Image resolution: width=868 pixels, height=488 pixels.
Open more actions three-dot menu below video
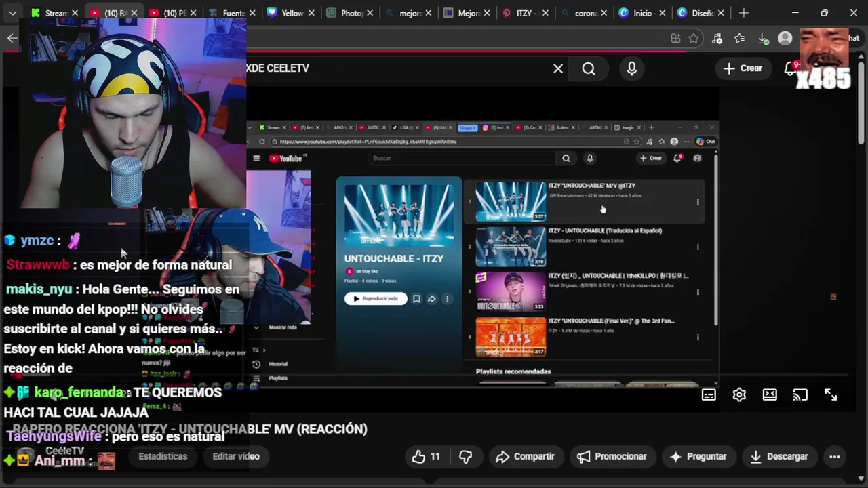835,457
